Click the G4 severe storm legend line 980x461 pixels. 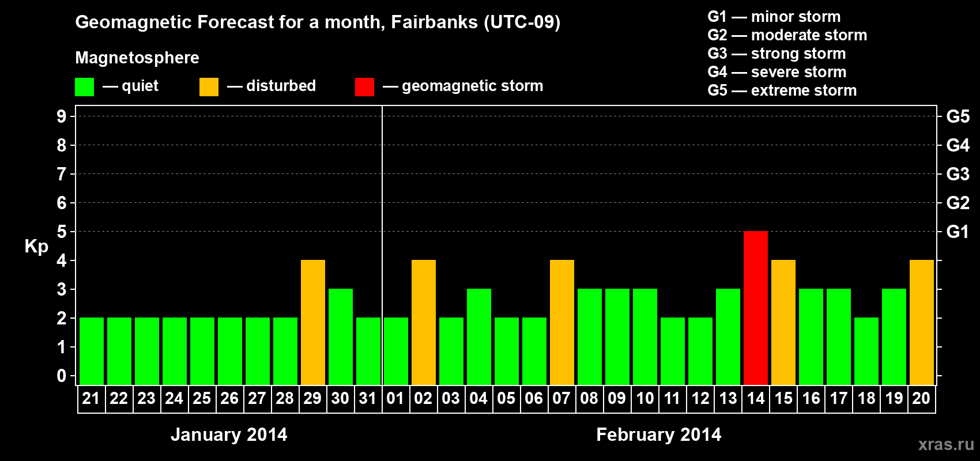click(x=777, y=72)
